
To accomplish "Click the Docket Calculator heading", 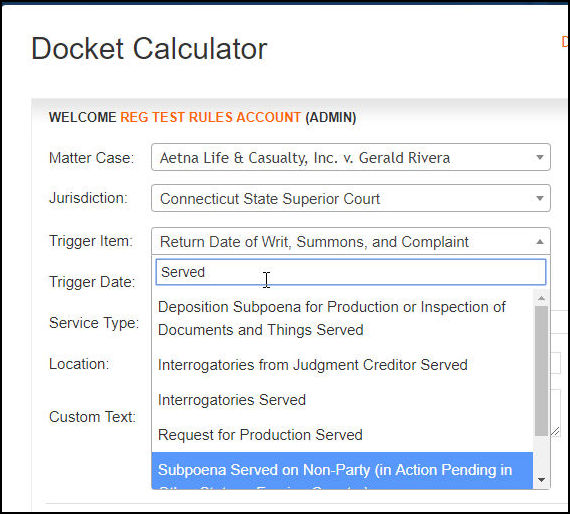I will coord(149,49).
